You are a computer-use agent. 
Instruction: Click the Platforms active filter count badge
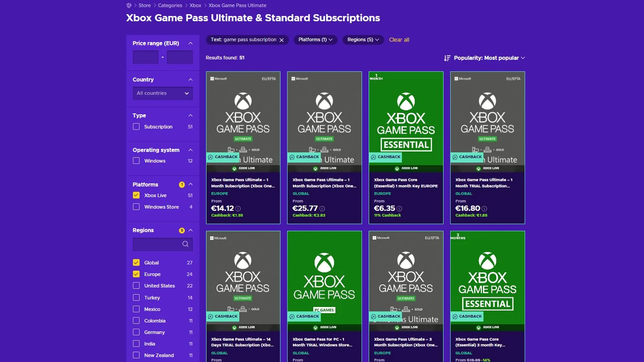click(182, 185)
